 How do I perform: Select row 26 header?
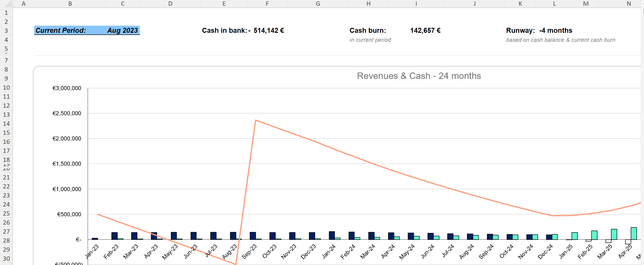[6, 222]
